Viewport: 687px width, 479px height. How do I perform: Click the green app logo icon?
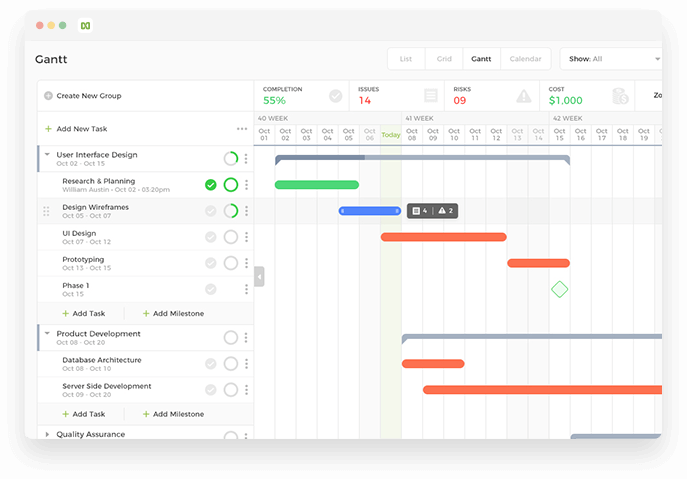coord(85,25)
